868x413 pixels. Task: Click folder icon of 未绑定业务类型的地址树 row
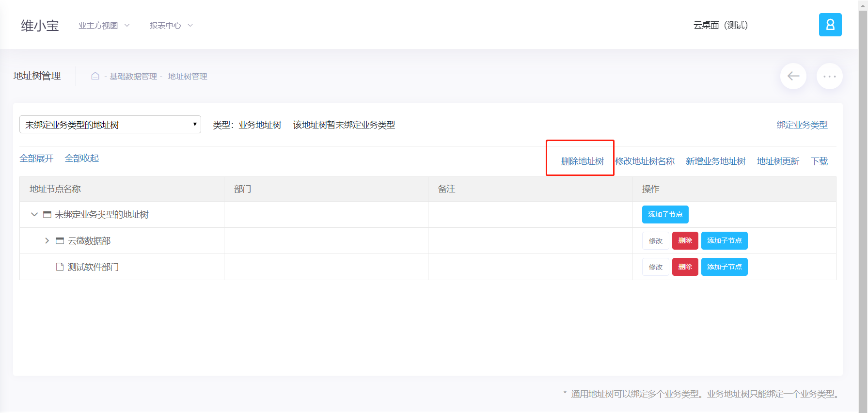47,214
